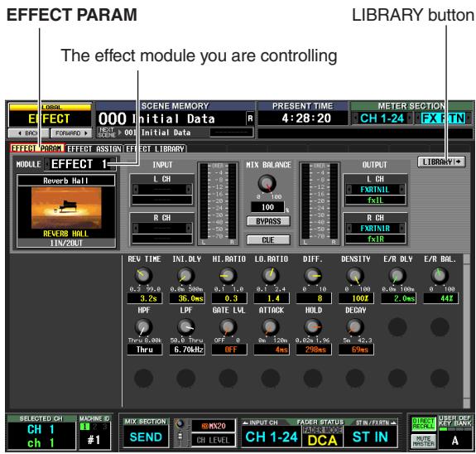Click the scene read-only R indicator
The width and height of the screenshot is (476, 454).
point(250,118)
